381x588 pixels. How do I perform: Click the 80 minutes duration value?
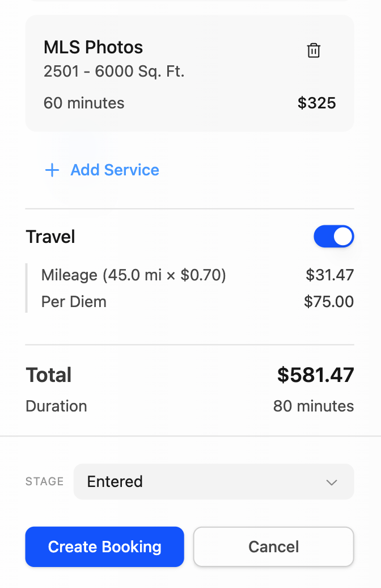[x=314, y=406]
